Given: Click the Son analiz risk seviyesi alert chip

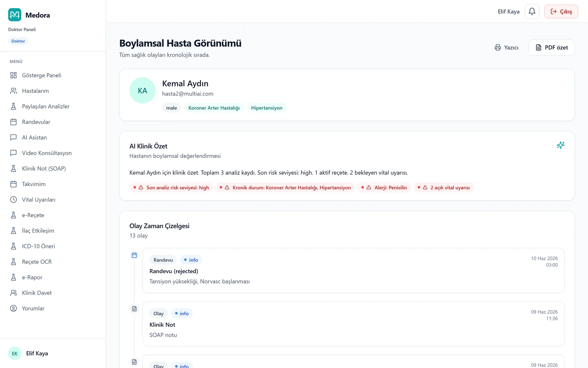Looking at the screenshot, I should (171, 188).
